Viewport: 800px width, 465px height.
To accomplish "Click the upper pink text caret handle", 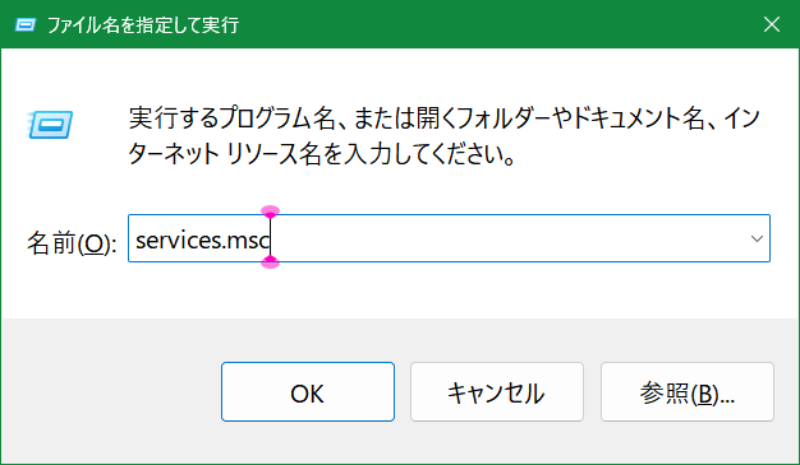I will [269, 211].
